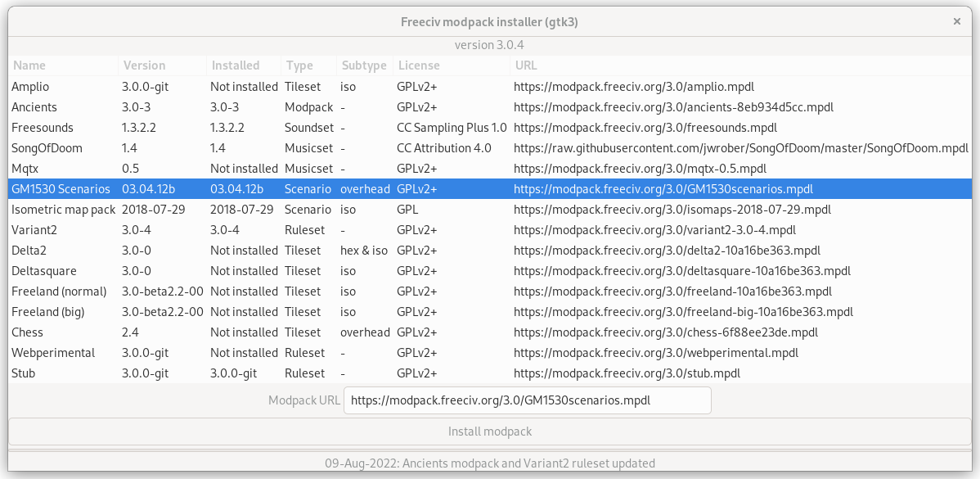Close the modpack installer window
This screenshot has height=479, width=980.
pyautogui.click(x=956, y=22)
